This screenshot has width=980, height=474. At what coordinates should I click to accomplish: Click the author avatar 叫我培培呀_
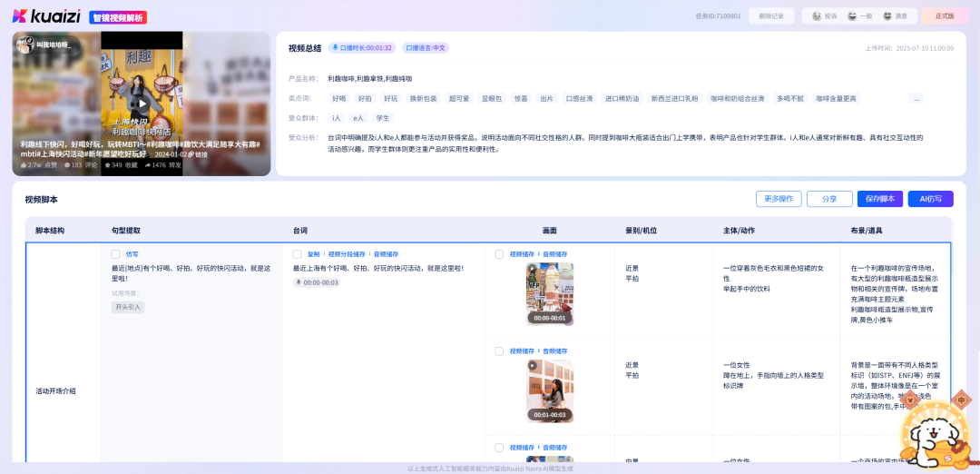point(25,45)
